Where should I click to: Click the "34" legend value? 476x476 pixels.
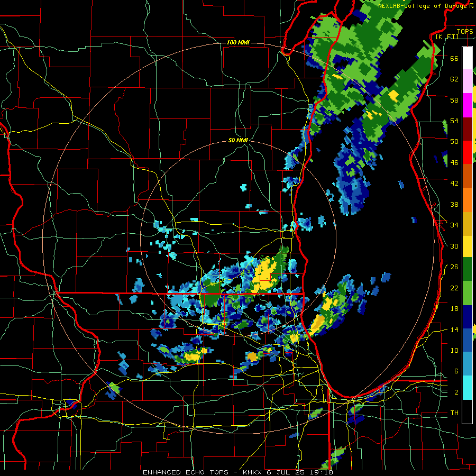pyautogui.click(x=454, y=225)
